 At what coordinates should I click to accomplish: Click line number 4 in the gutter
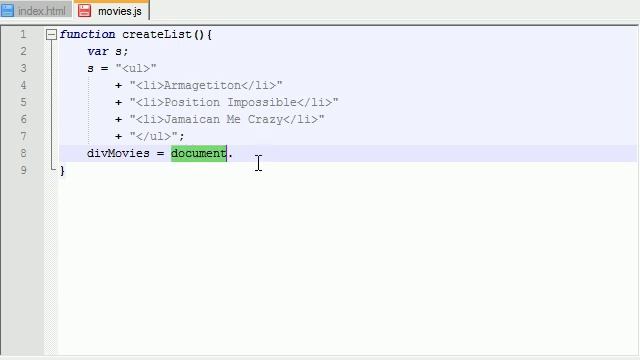[x=23, y=85]
